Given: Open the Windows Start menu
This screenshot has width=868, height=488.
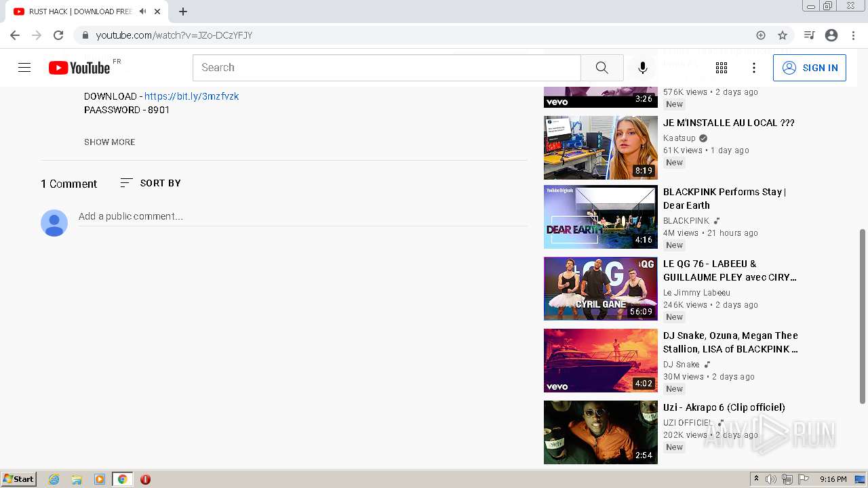Looking at the screenshot, I should 18,479.
